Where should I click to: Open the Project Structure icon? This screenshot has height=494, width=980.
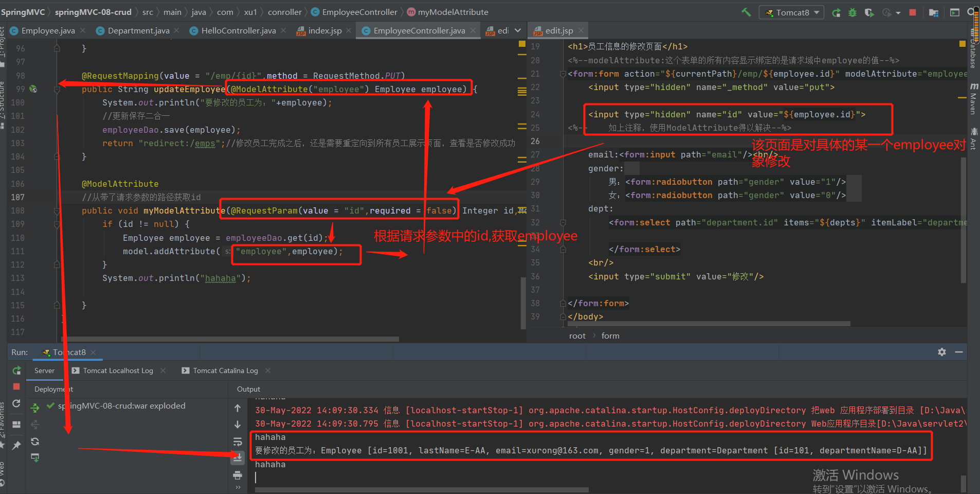pos(934,12)
